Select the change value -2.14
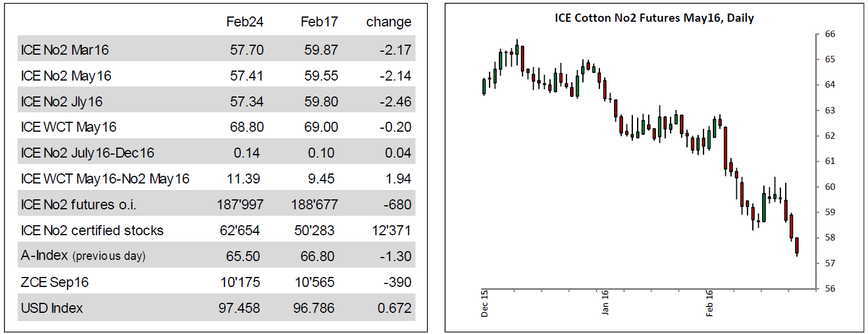 click(396, 76)
